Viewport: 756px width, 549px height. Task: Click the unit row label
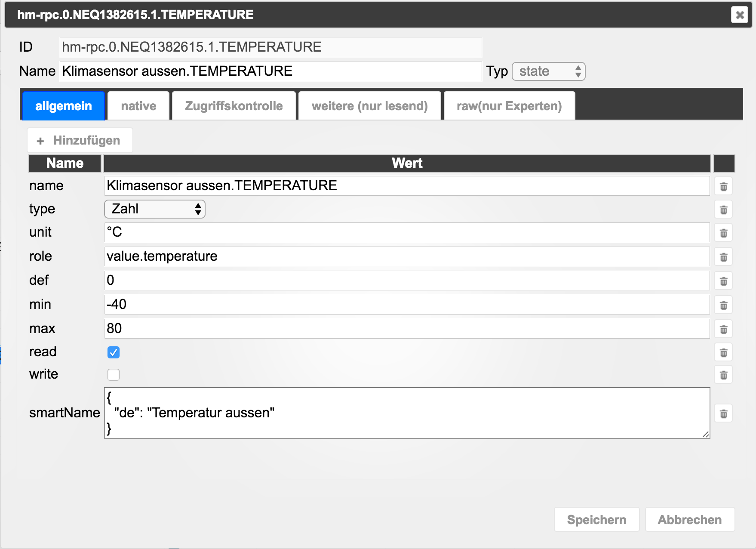40,232
